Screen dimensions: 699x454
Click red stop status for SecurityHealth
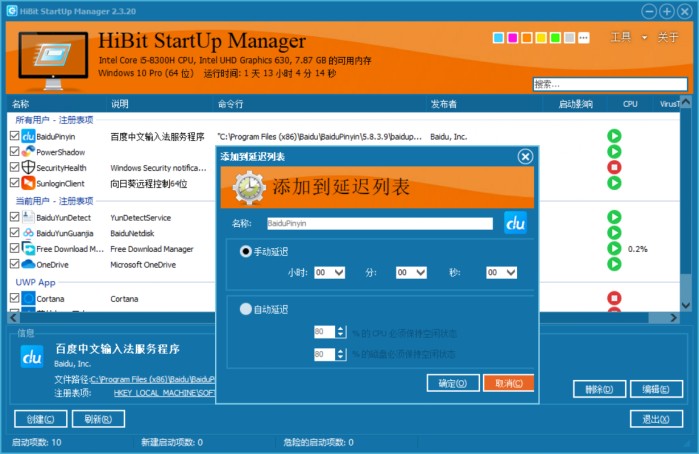(614, 167)
